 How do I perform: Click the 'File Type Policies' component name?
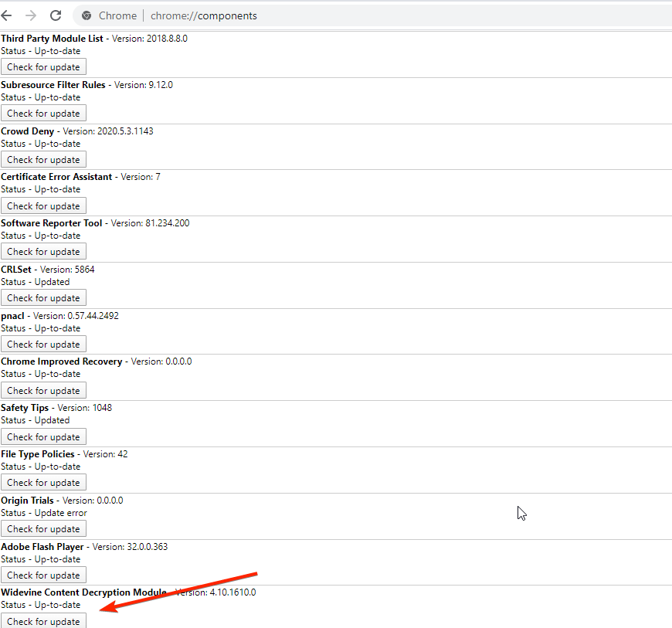pos(38,454)
